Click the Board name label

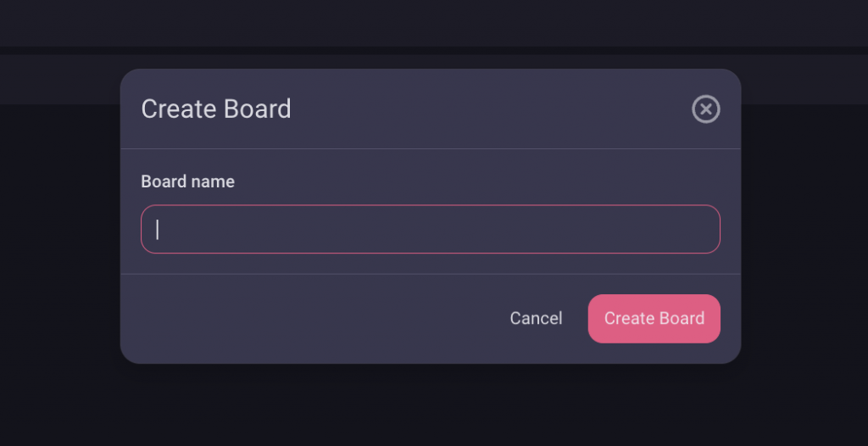(187, 181)
